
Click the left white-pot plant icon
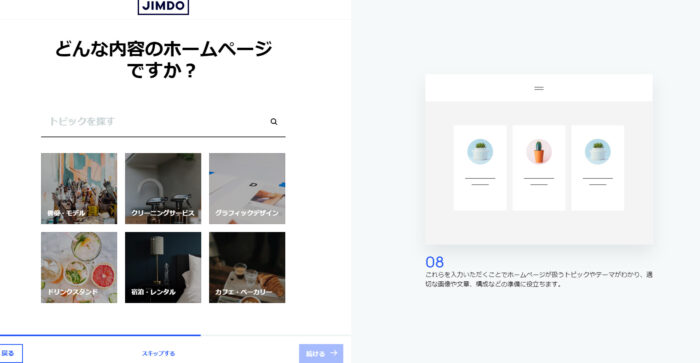coord(480,151)
